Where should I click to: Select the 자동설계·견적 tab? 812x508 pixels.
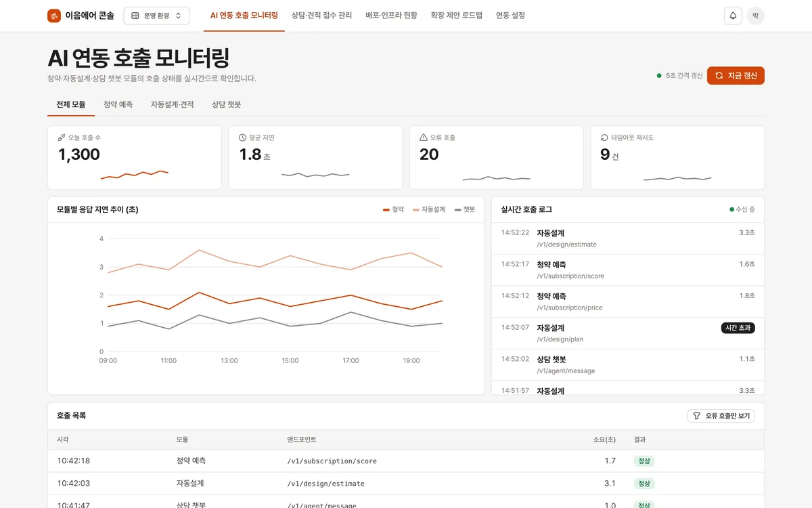pyautogui.click(x=173, y=105)
